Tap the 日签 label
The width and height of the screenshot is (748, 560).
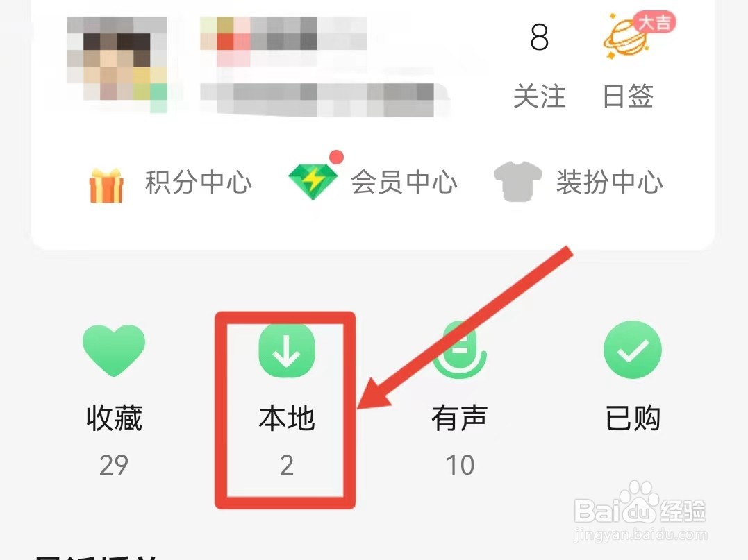(629, 96)
